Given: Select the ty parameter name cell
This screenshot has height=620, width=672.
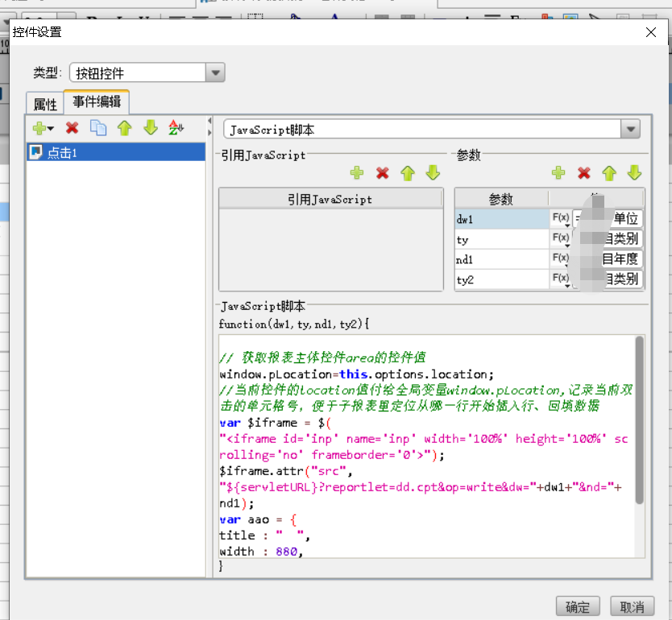Looking at the screenshot, I should (x=502, y=239).
